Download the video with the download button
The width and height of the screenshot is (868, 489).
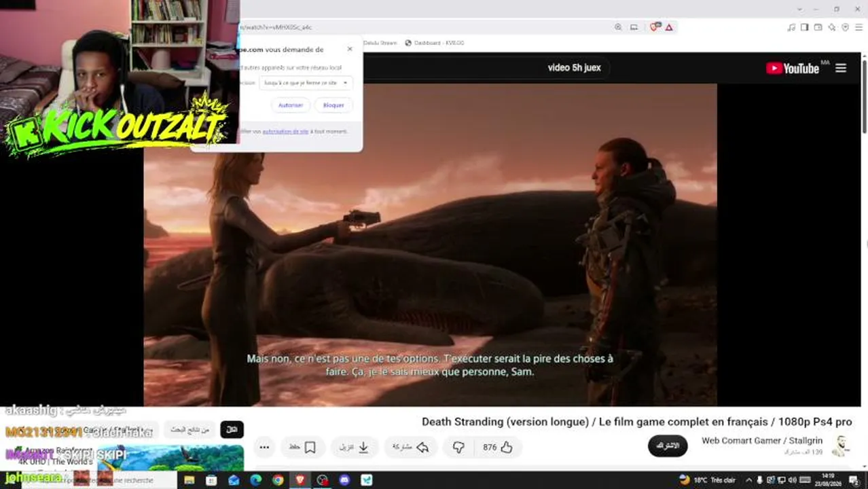[x=355, y=447]
